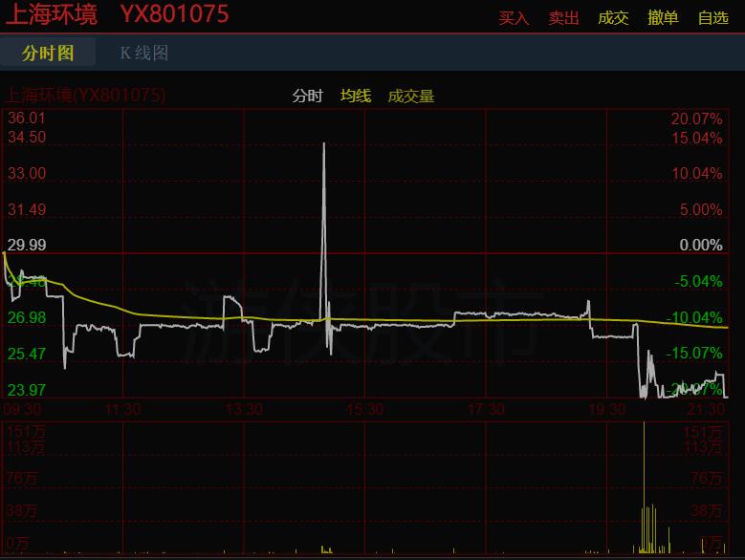The image size is (745, 560).
Task: Click the 卖出 (sell) button
Action: [x=563, y=18]
